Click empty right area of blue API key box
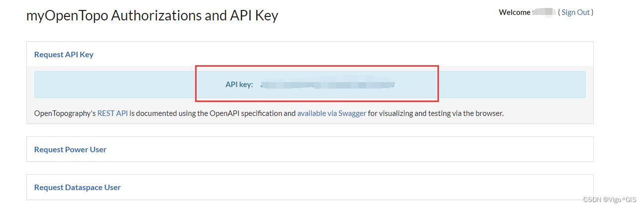644x208 pixels. tap(513, 85)
